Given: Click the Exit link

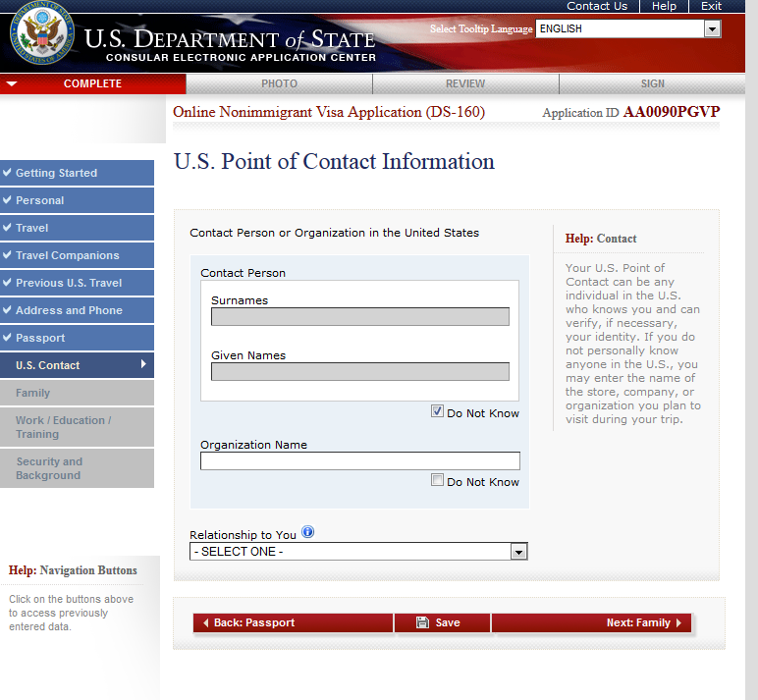Looking at the screenshot, I should [711, 6].
